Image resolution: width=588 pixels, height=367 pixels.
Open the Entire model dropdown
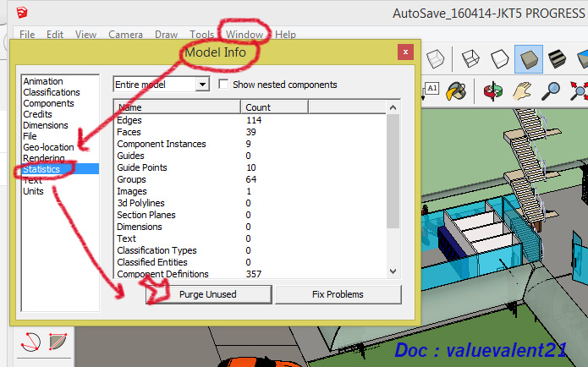161,85
